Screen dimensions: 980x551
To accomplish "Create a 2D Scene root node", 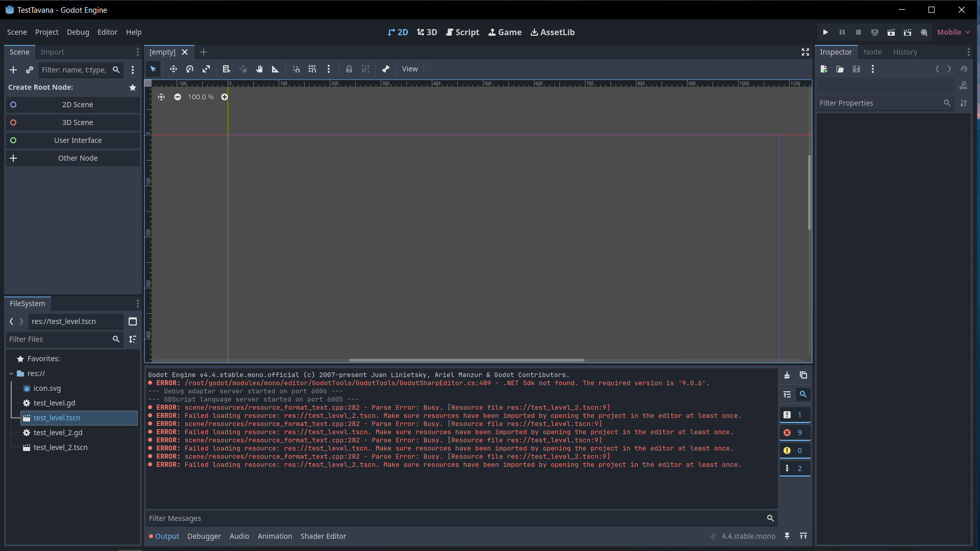I will pos(72,105).
